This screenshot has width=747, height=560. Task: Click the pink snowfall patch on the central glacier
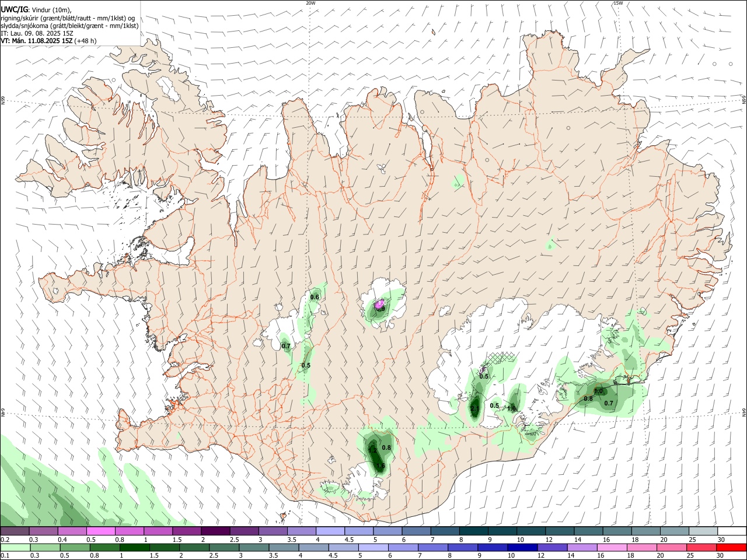[380, 303]
